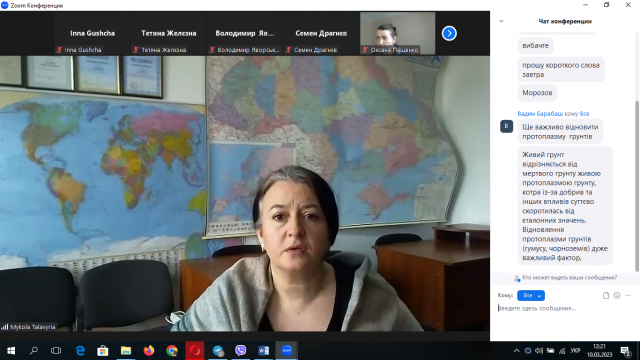Screen dimensions: 640x360
Task: Click the Mykola Talavyria name label
Action: [32, 327]
